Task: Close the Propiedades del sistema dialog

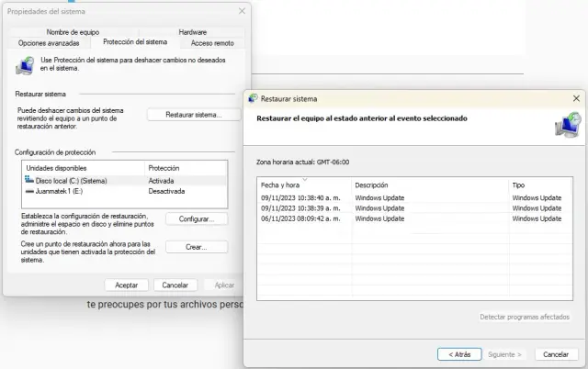Action: 242,11
